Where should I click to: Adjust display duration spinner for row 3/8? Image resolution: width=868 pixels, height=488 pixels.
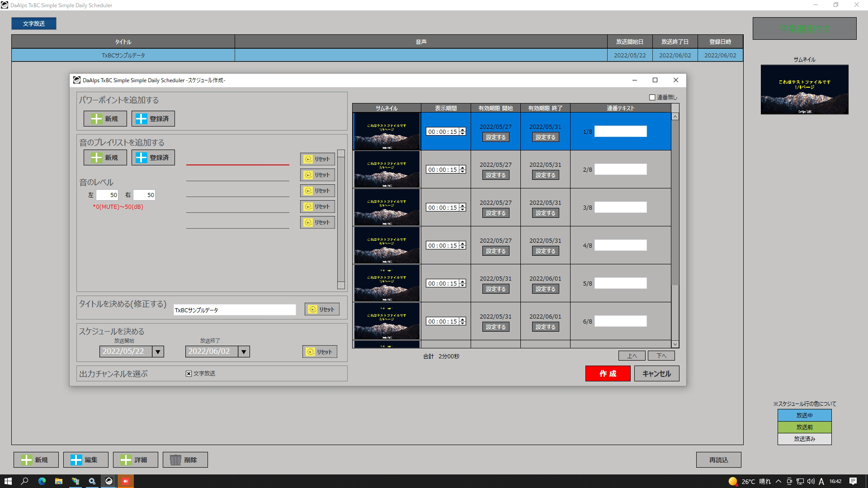pos(462,207)
